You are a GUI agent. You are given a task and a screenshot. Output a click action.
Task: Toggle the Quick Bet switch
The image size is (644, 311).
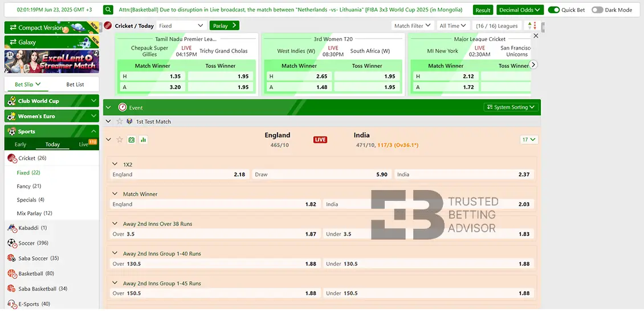(x=553, y=10)
